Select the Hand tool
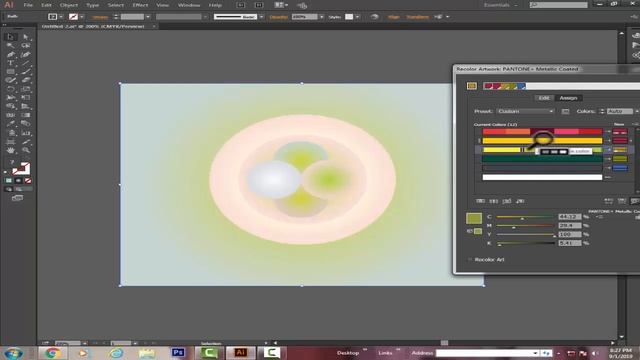The width and height of the screenshot is (640, 360). tap(11, 150)
